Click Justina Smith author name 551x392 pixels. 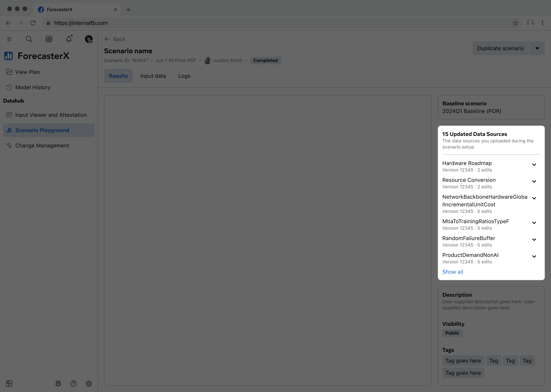[x=227, y=60]
